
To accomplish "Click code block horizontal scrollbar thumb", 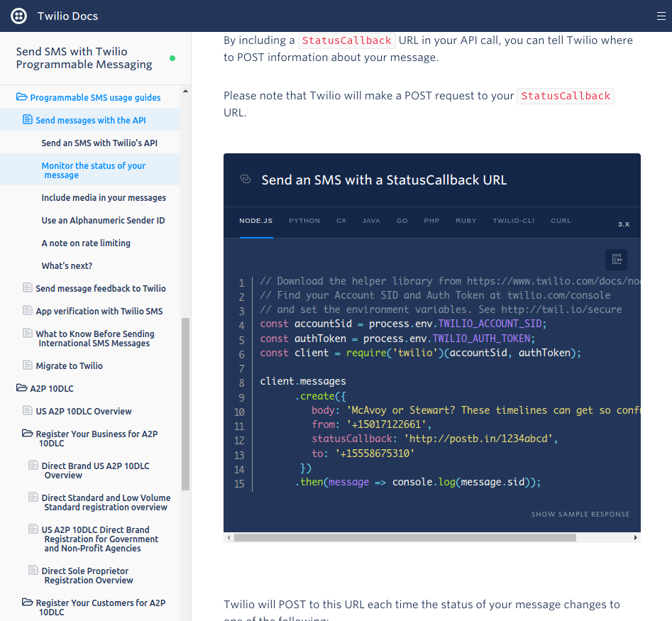I will click(405, 537).
